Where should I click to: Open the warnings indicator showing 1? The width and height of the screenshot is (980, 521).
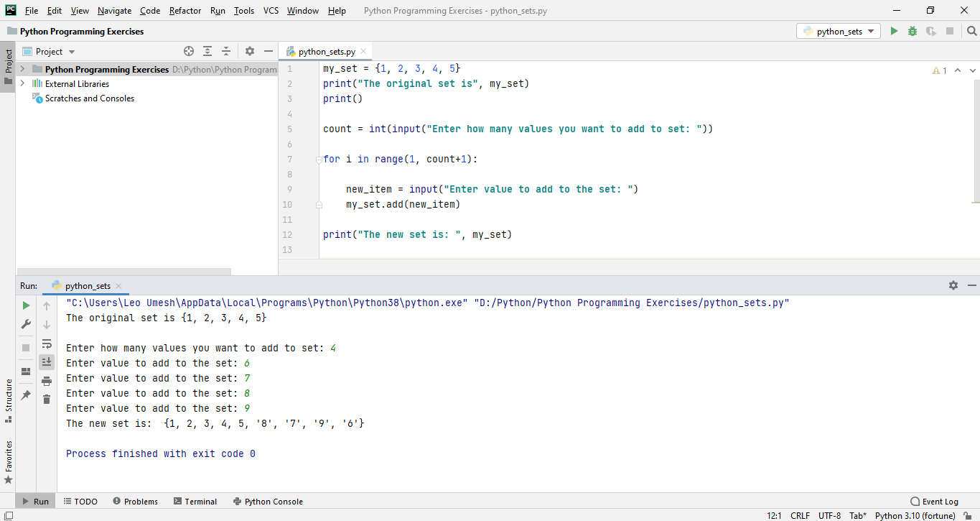(x=940, y=70)
